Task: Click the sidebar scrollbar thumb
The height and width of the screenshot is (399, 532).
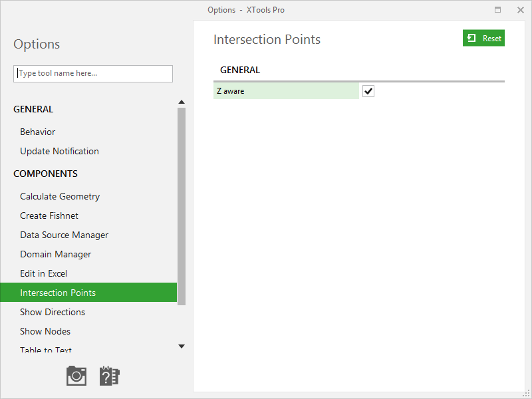Action: [182, 206]
